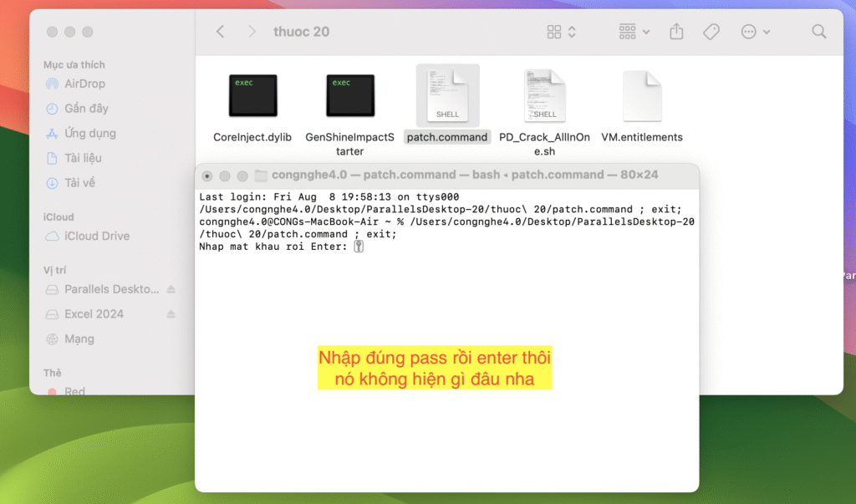Click the Tags icon in Finder toolbar
Screen dimensions: 856x504
click(711, 32)
